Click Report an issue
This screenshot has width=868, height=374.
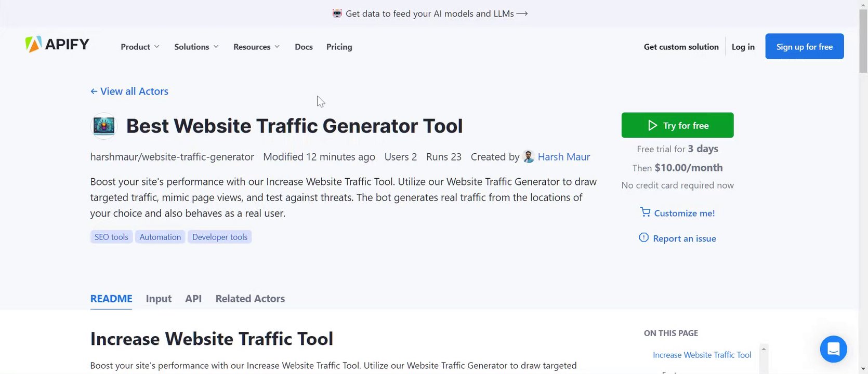677,238
